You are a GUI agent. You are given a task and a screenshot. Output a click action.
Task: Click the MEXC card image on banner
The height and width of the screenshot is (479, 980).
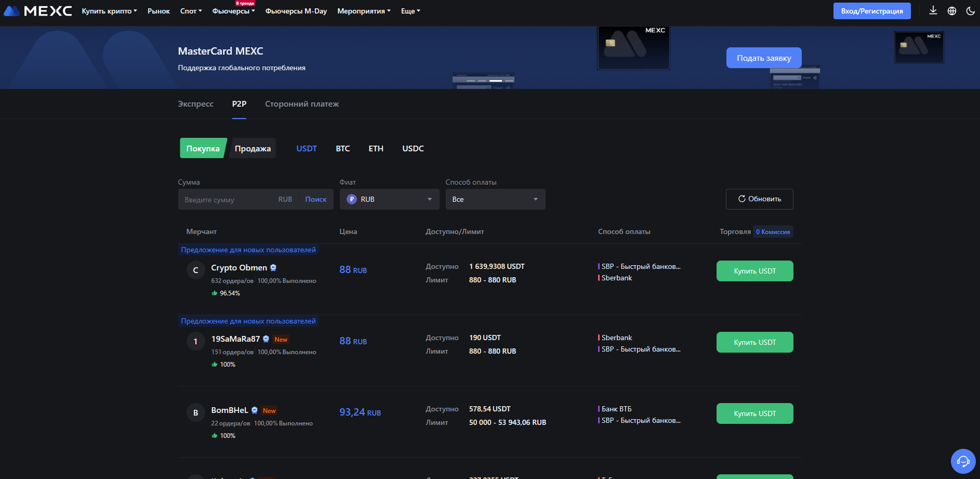tap(634, 48)
